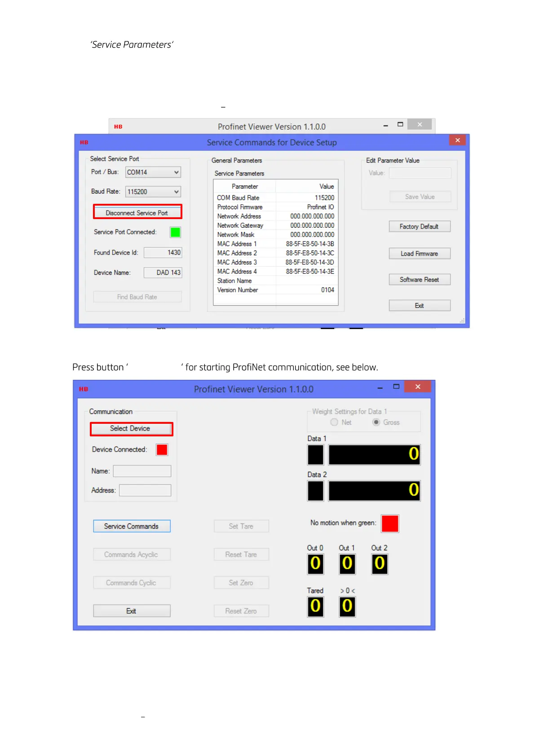535x756 pixels.
Task: Click the Value column header
Action: 306,186
